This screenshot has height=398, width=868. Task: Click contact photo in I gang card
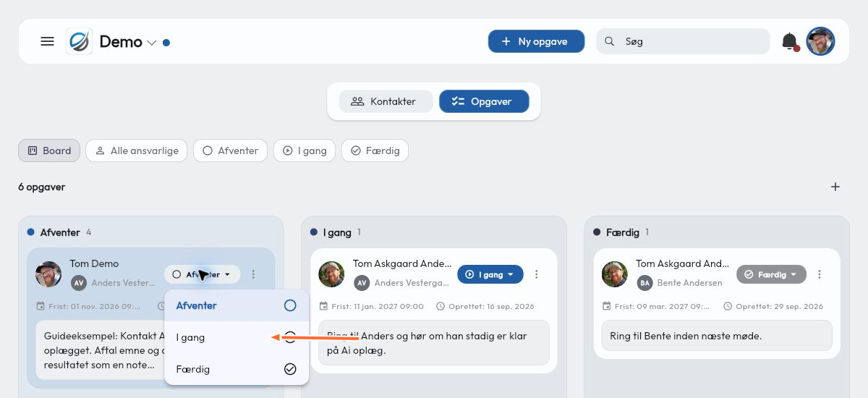(x=331, y=274)
